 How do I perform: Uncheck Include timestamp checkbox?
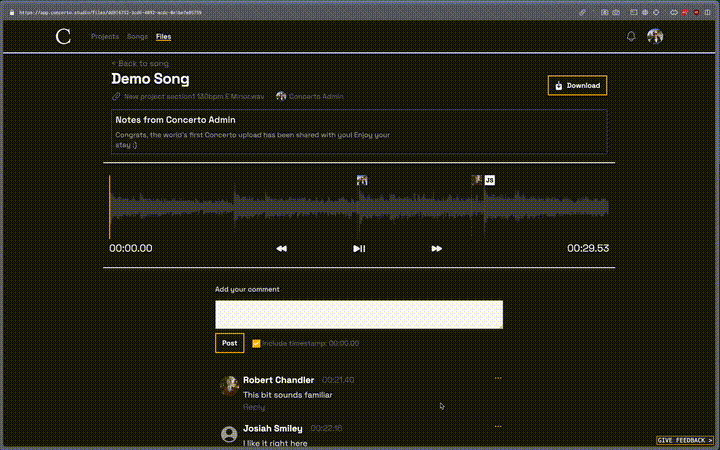pyautogui.click(x=256, y=343)
